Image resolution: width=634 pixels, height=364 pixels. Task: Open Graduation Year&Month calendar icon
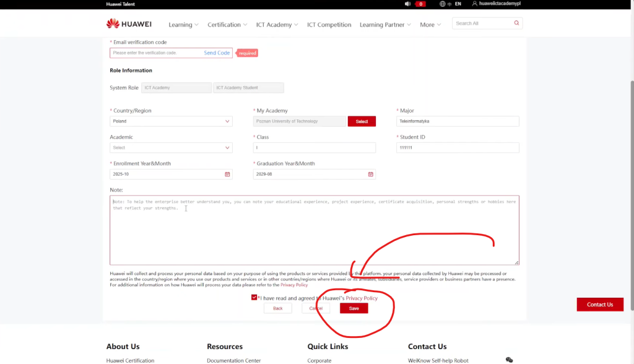370,175
